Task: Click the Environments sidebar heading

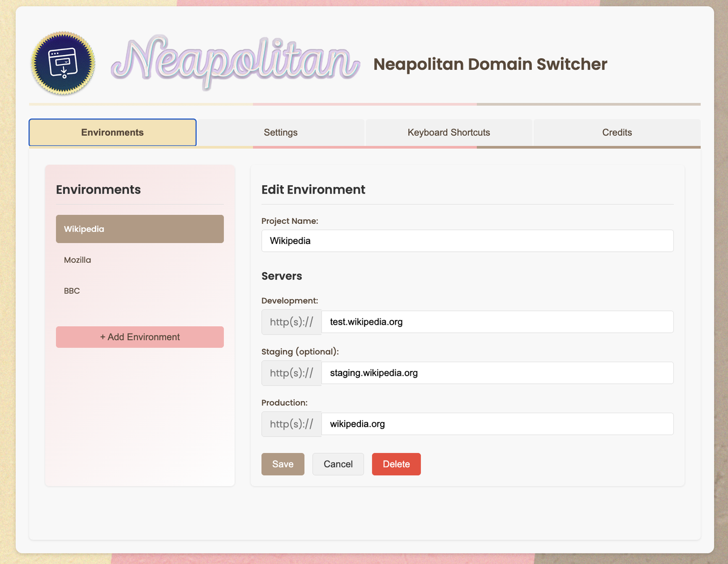Action: [98, 189]
